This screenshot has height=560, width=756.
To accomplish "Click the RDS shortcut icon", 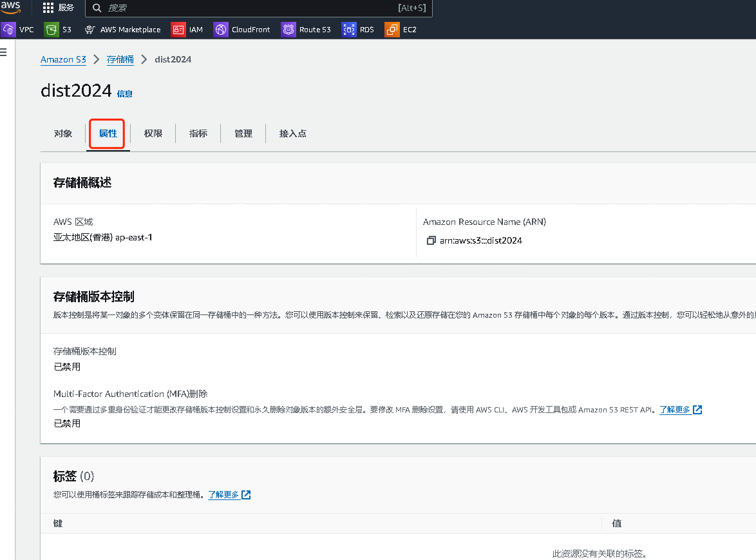I will pos(349,30).
